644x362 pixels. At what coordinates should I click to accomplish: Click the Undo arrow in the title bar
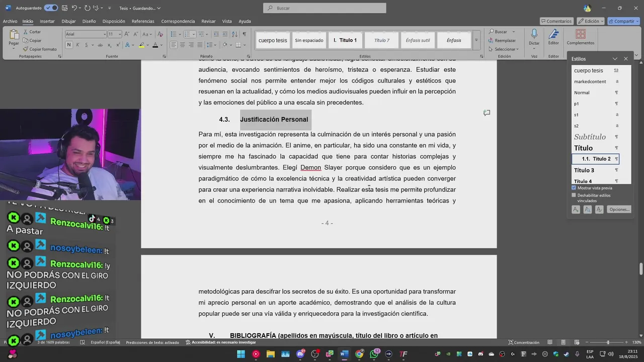coord(74,8)
